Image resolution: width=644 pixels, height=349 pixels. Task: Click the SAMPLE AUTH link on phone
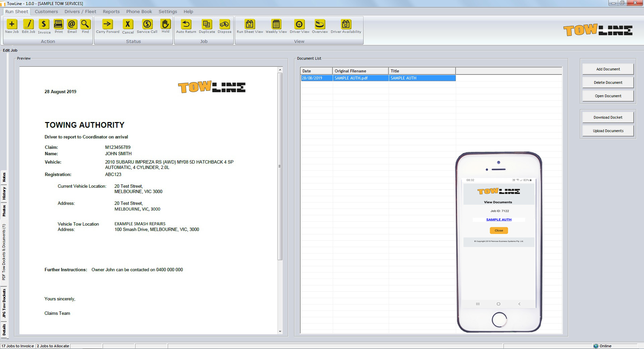point(499,220)
